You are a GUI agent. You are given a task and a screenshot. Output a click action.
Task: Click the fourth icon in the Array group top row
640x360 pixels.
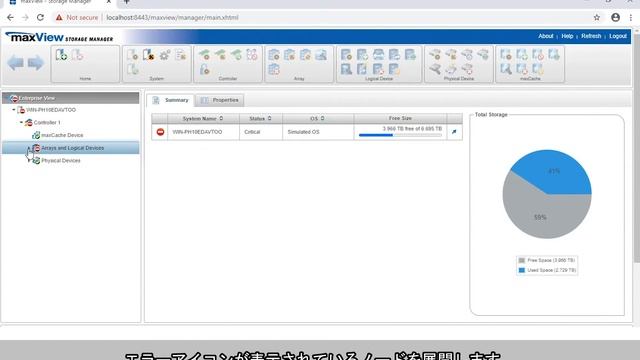[321, 55]
